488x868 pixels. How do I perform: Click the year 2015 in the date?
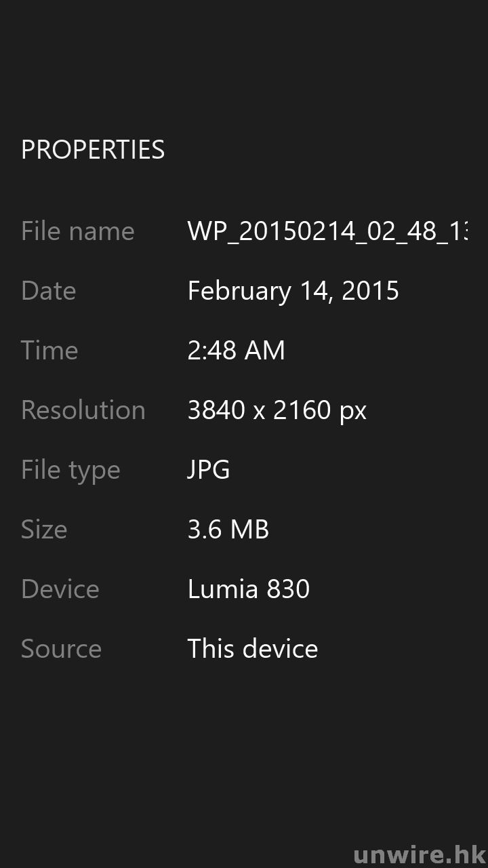pyautogui.click(x=371, y=291)
